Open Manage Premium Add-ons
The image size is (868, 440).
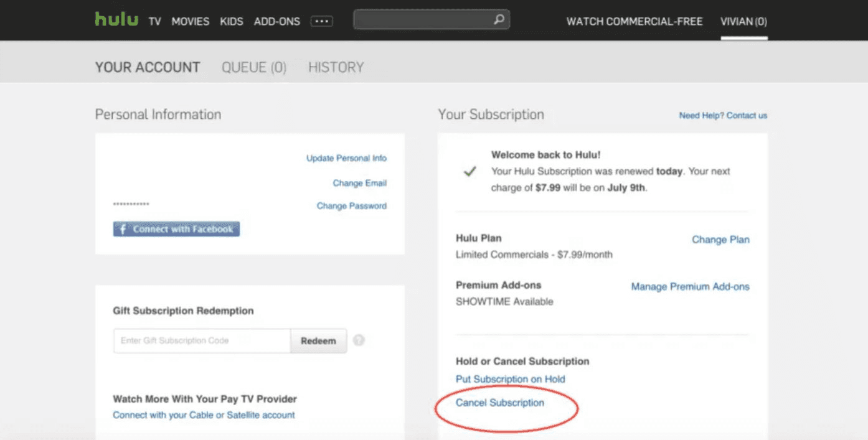click(691, 287)
